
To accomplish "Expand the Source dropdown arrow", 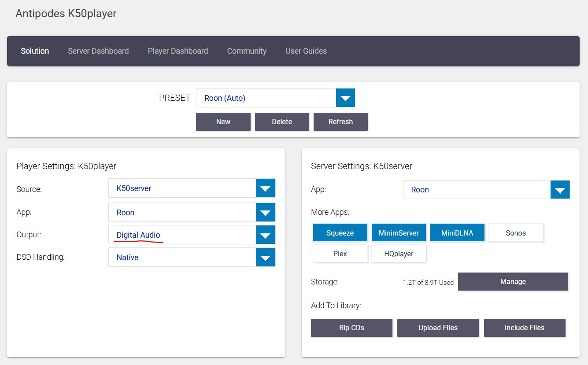I will point(265,188).
